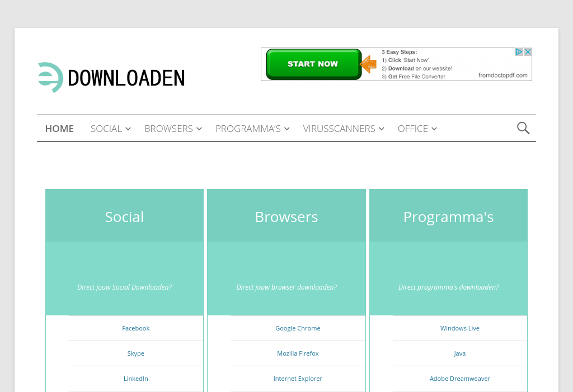Open the Google Chrome link
The width and height of the screenshot is (573, 392).
coord(298,328)
